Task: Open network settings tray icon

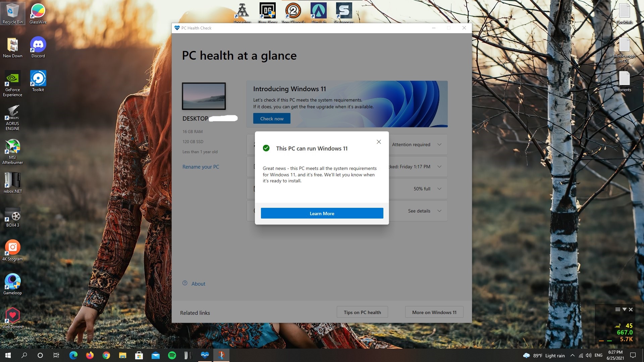Action: 581,355
